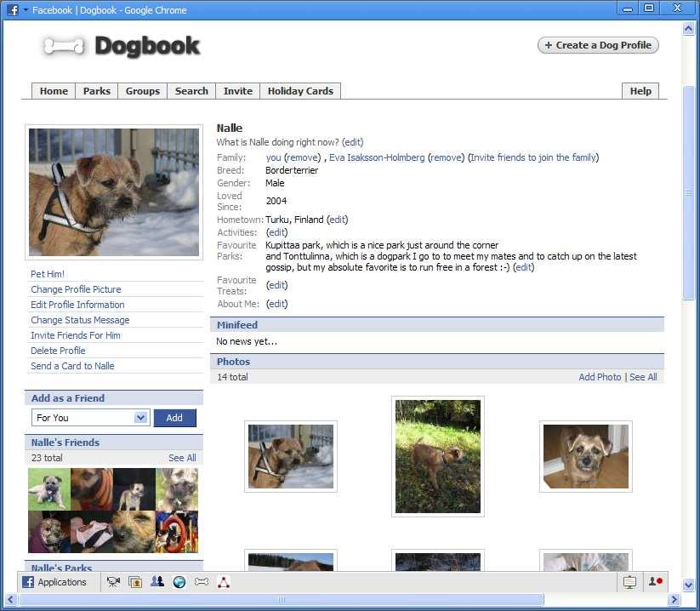Click the Pet Him! link

[x=48, y=274]
